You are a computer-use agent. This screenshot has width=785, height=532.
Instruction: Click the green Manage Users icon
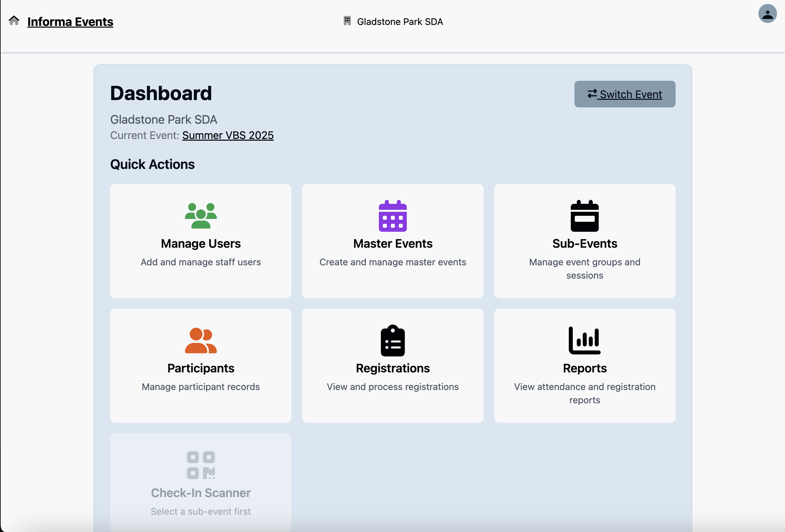point(201,216)
